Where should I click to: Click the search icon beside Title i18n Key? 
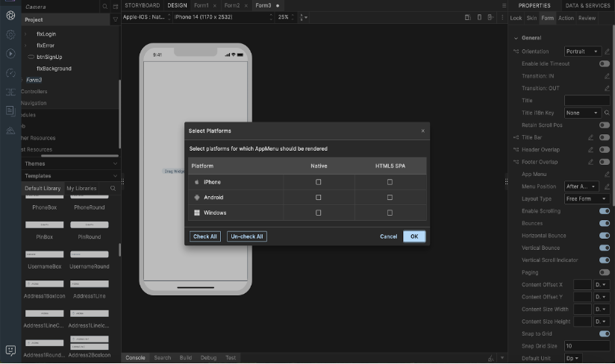click(x=607, y=113)
